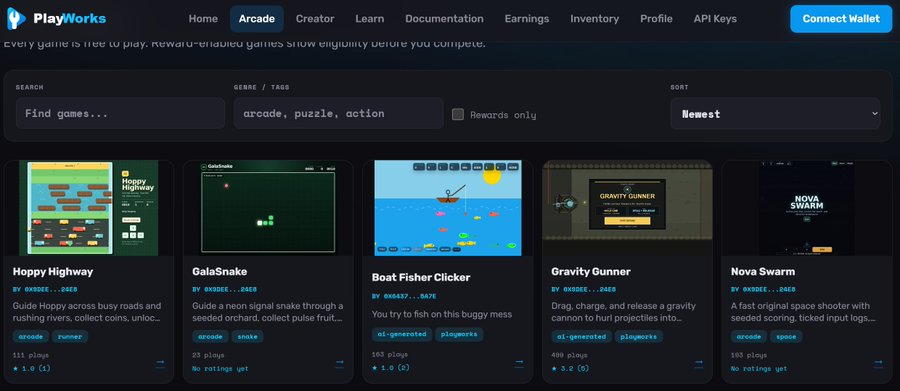Focus the Find games search field
This screenshot has width=900, height=391.
[121, 113]
